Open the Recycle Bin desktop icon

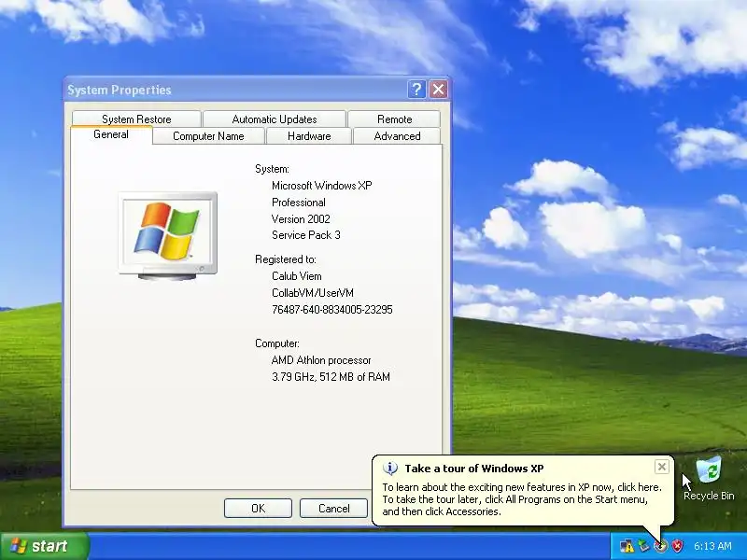[709, 478]
